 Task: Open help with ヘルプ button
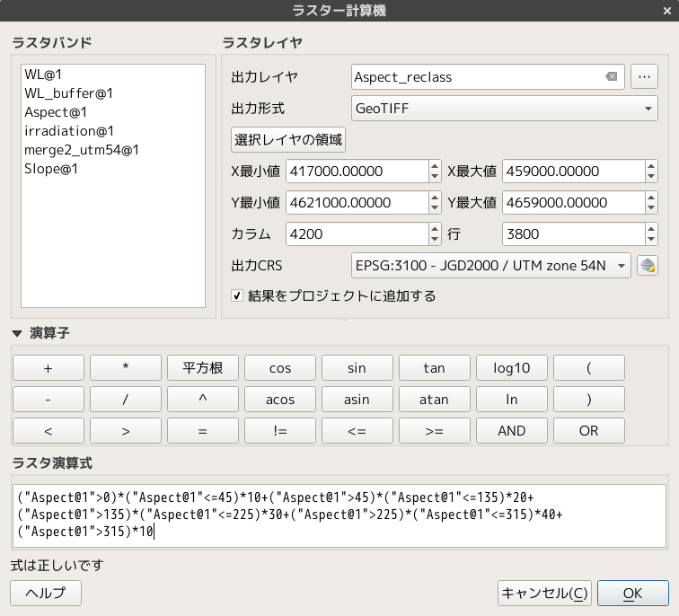[x=46, y=593]
